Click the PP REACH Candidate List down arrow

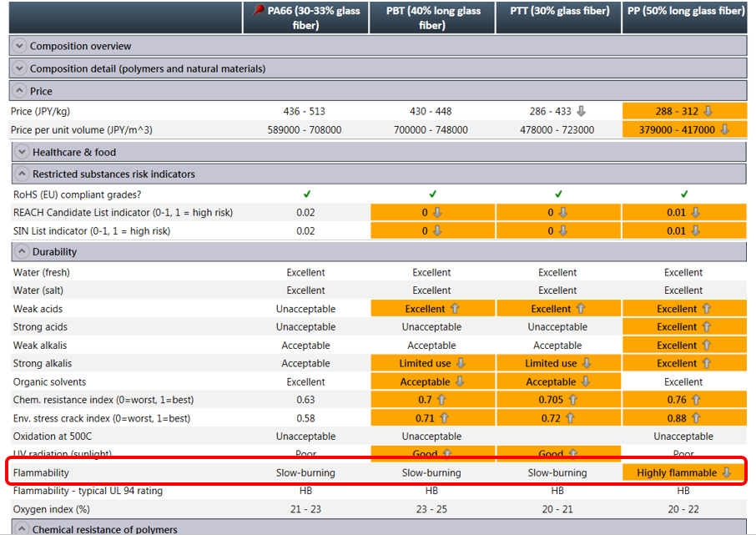tap(695, 212)
